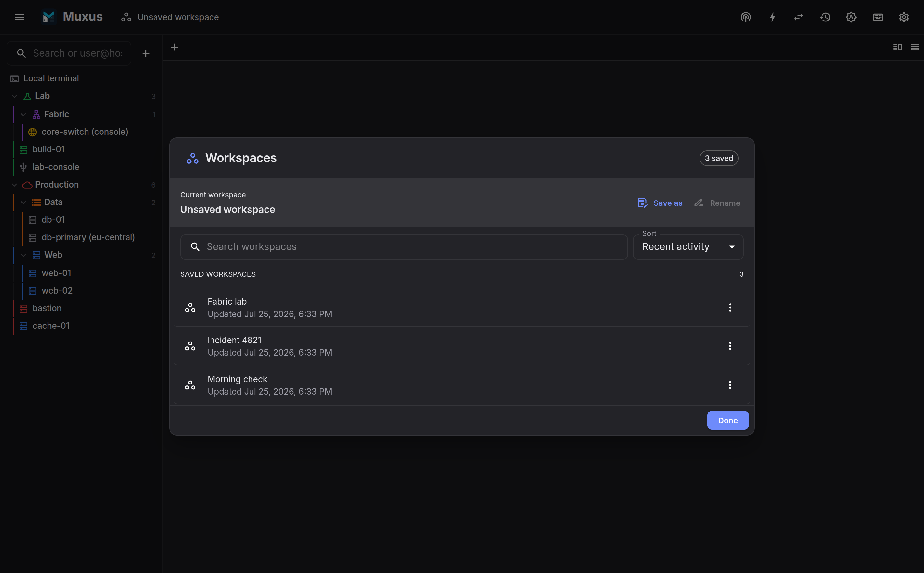
Task: Click the Muxus logo icon
Action: tap(49, 17)
